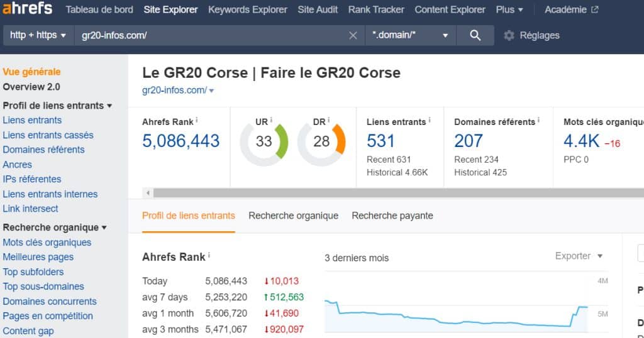
Task: Click the info icon beside DR
Action: coord(328,120)
